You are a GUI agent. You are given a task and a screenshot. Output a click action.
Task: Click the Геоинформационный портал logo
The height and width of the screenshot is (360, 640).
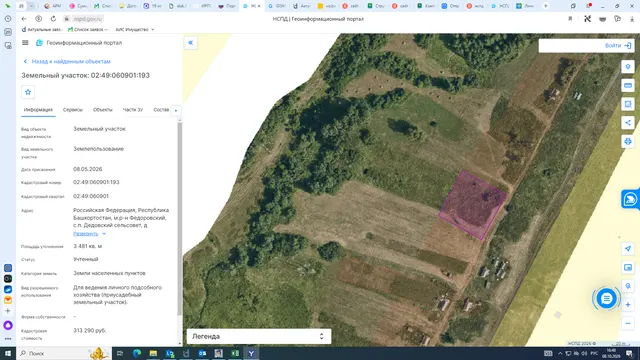point(40,43)
